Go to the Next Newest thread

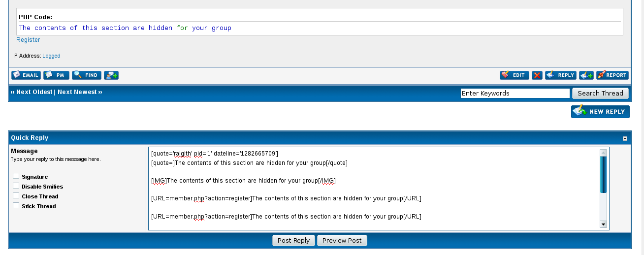(79, 92)
